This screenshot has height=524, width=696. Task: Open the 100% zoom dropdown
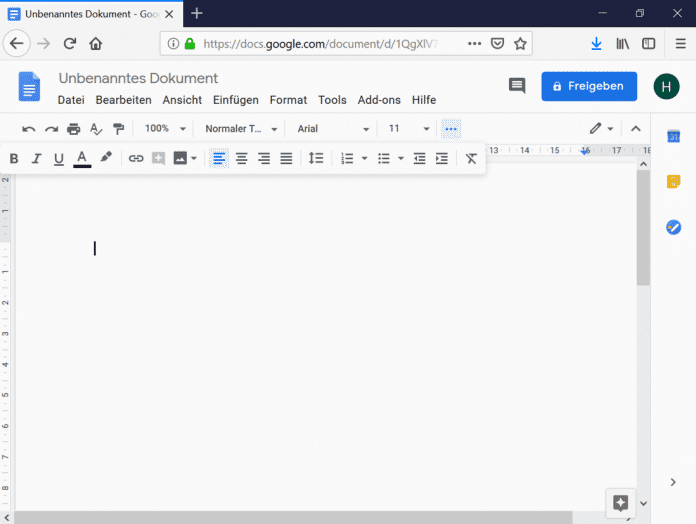[x=165, y=129]
